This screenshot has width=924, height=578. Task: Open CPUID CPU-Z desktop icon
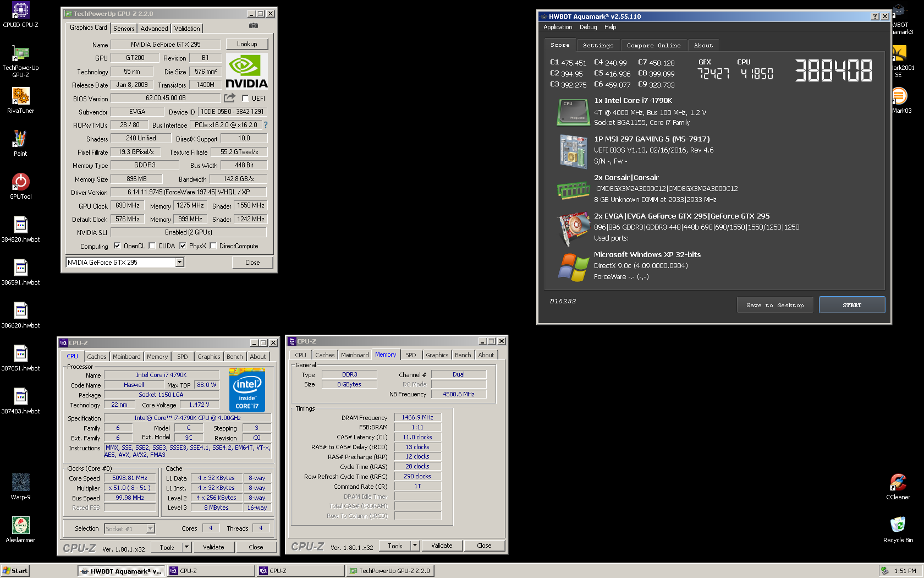20,14
